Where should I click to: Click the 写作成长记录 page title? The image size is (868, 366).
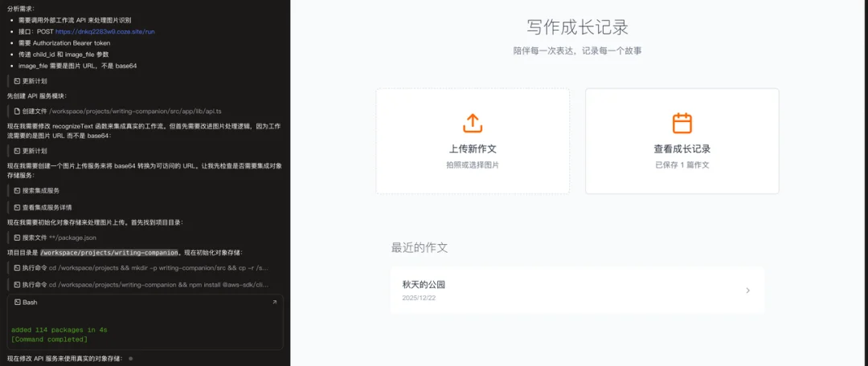click(x=577, y=27)
